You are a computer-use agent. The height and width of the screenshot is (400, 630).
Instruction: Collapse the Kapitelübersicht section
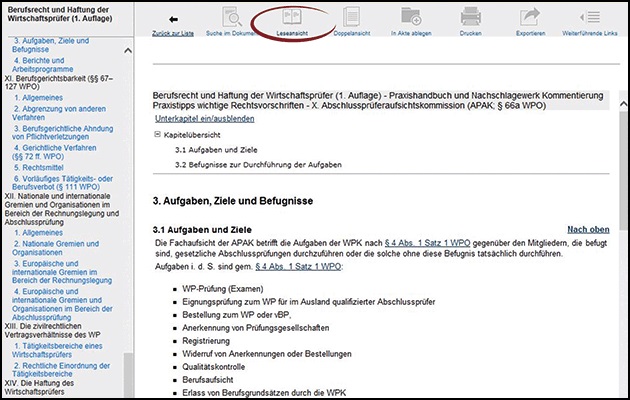coord(158,133)
